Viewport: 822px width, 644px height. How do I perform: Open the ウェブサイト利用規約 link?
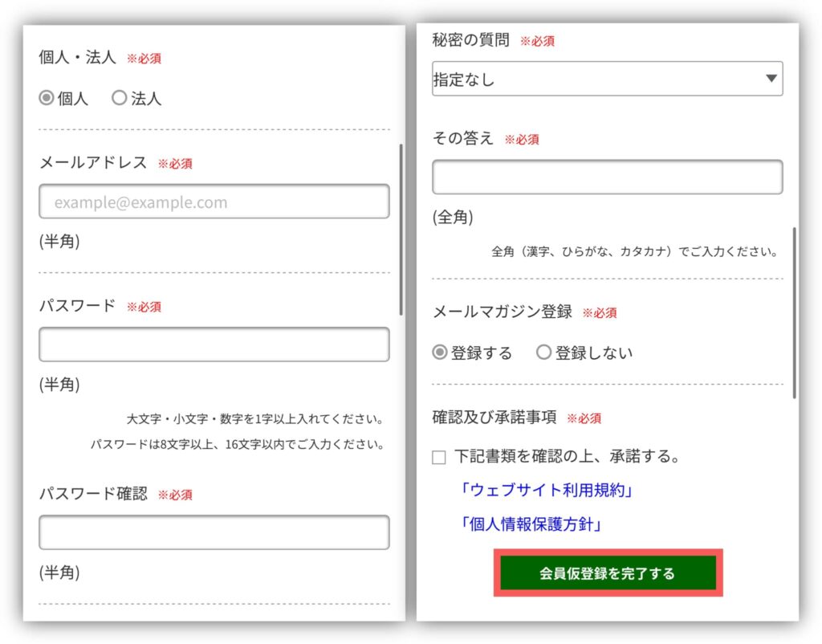(543, 490)
